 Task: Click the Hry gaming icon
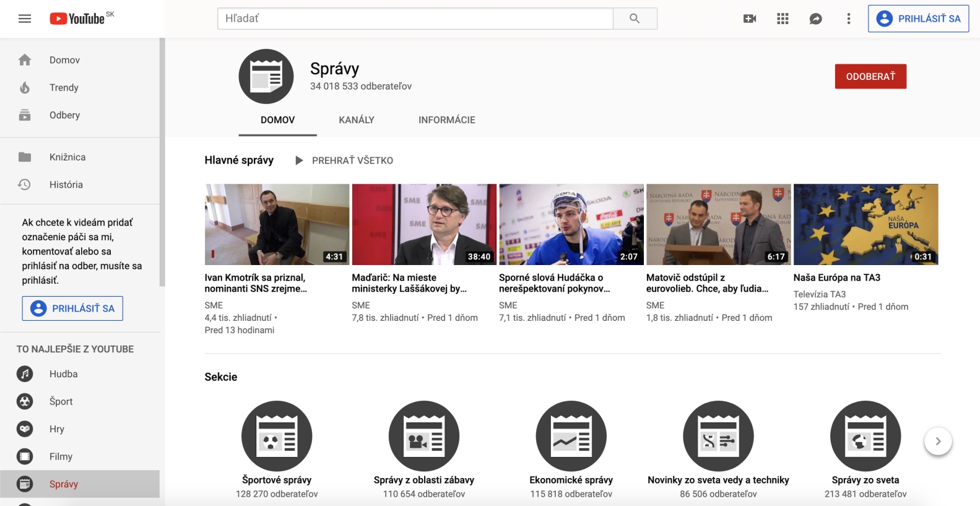pos(25,429)
